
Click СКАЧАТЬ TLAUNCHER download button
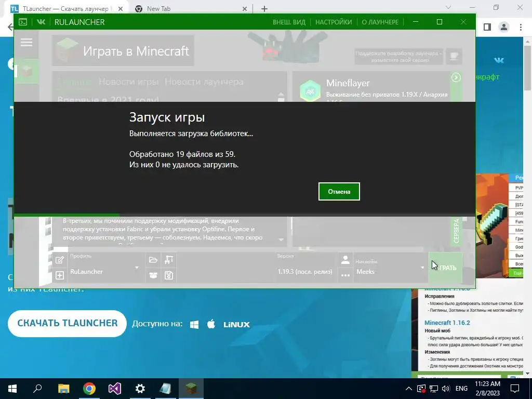tap(67, 323)
